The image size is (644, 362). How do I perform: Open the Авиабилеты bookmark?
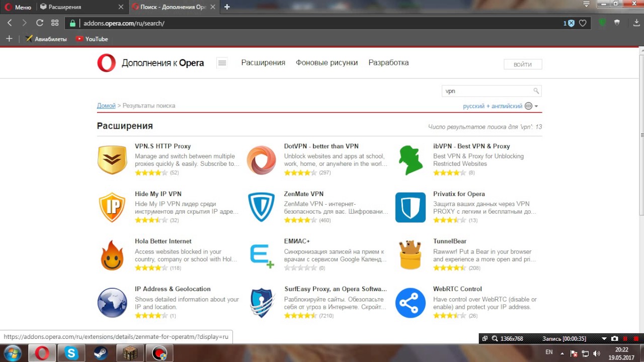click(46, 39)
